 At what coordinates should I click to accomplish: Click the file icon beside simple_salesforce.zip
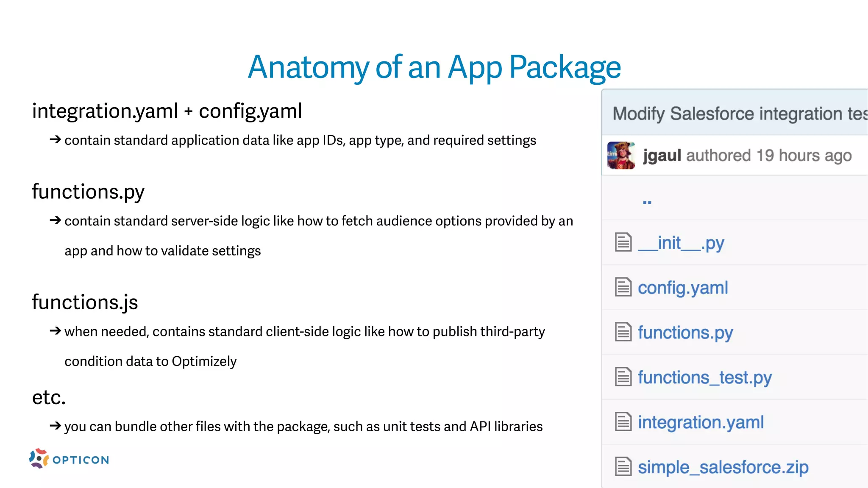[x=623, y=467]
